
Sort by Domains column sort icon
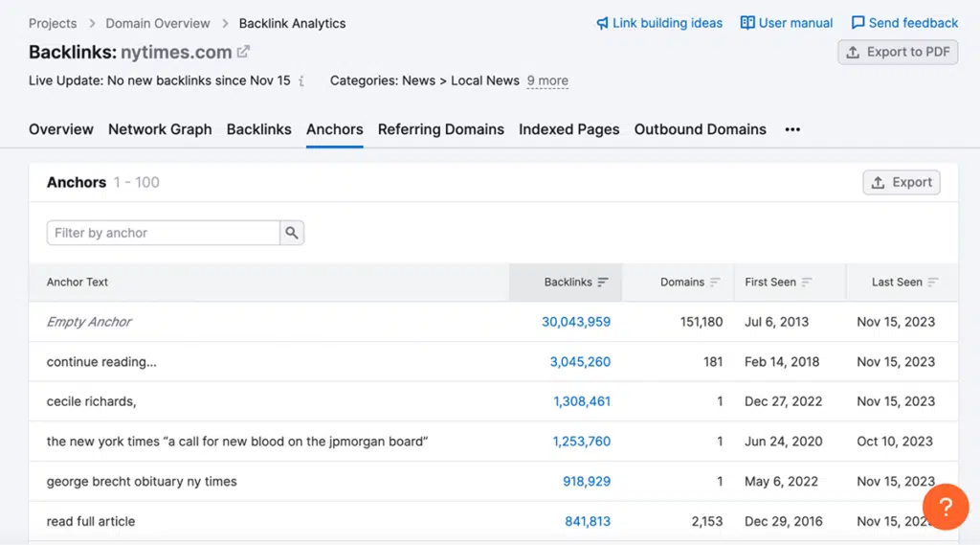pos(715,283)
